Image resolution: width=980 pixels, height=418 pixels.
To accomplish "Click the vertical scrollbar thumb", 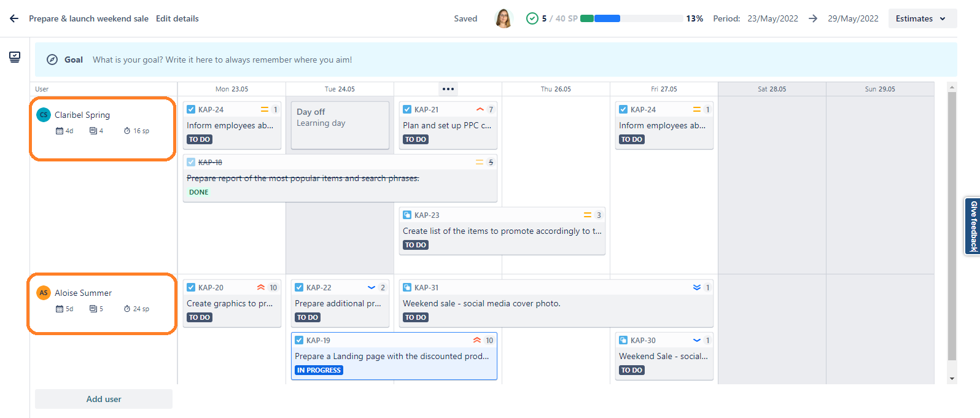I will pos(952,226).
